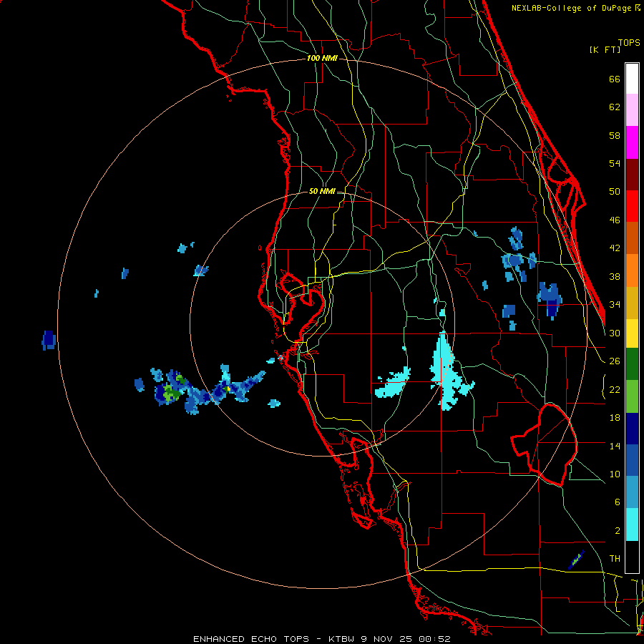Click the legend value 66
644x644 pixels.
tap(615, 79)
